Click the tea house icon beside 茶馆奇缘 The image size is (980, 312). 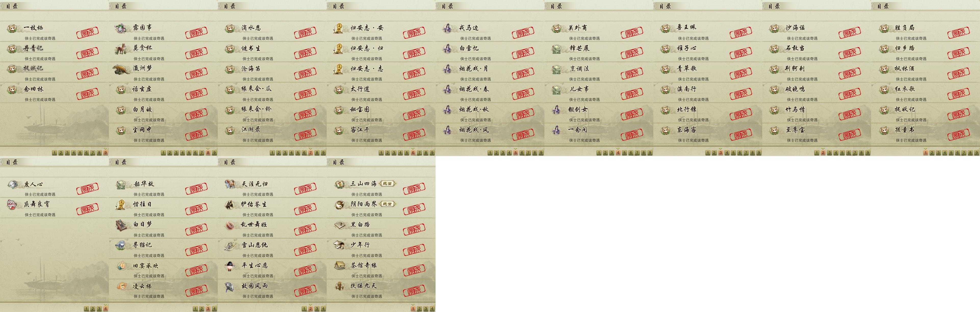click(339, 266)
